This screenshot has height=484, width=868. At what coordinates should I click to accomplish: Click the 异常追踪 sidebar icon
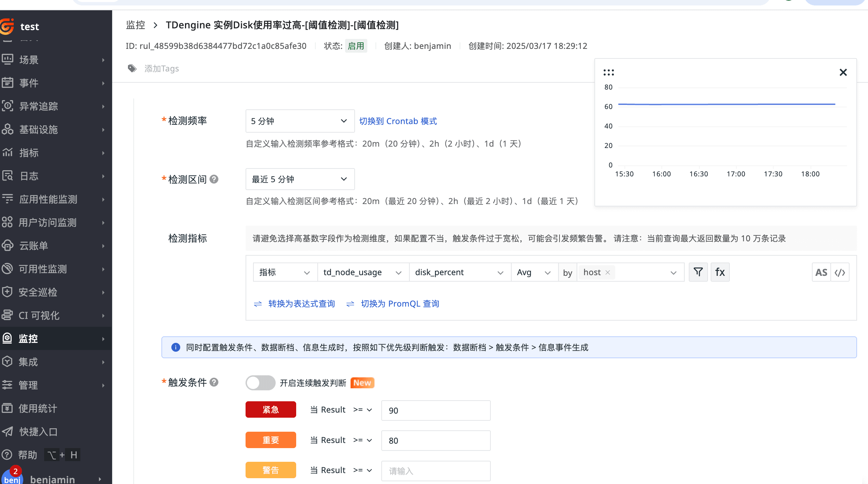coord(8,106)
